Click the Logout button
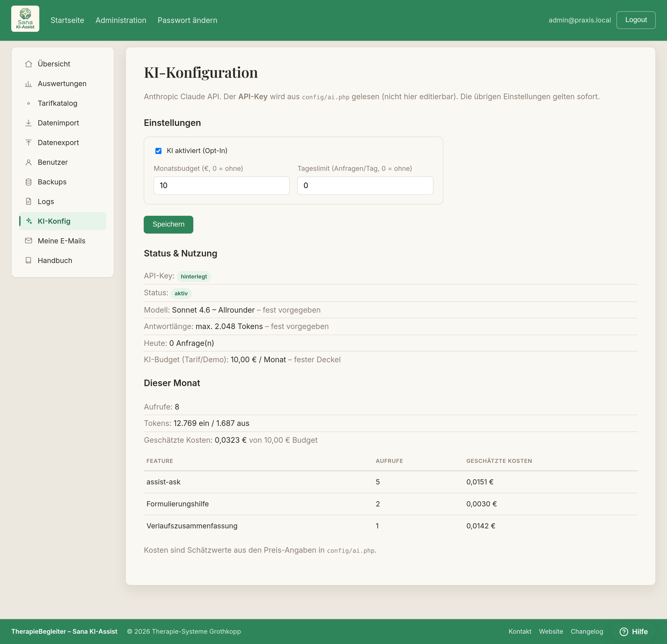 (x=636, y=20)
